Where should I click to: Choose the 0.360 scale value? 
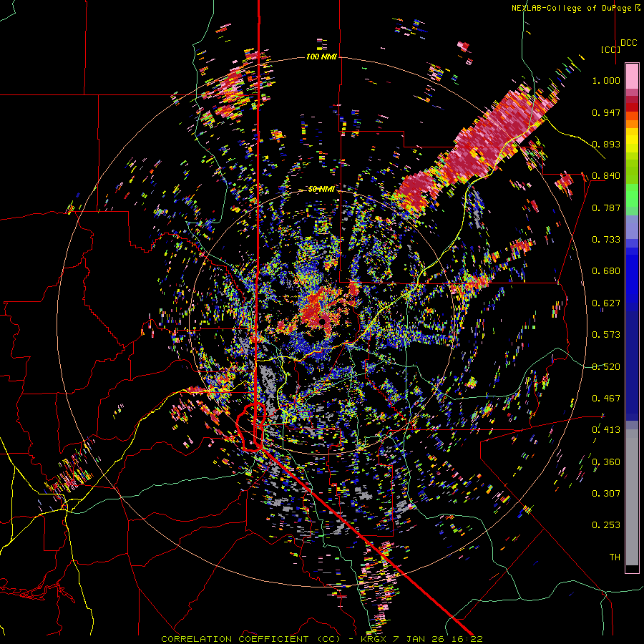point(606,462)
